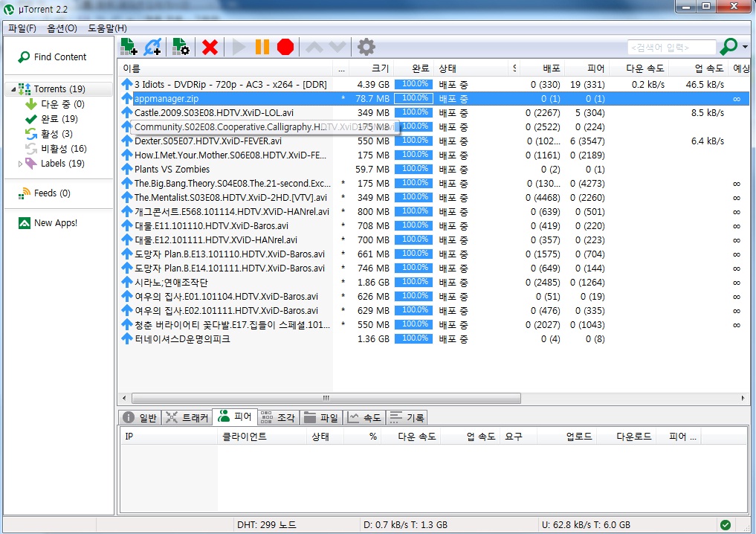Open the 도움말(H) menu
756x534 pixels.
click(107, 28)
